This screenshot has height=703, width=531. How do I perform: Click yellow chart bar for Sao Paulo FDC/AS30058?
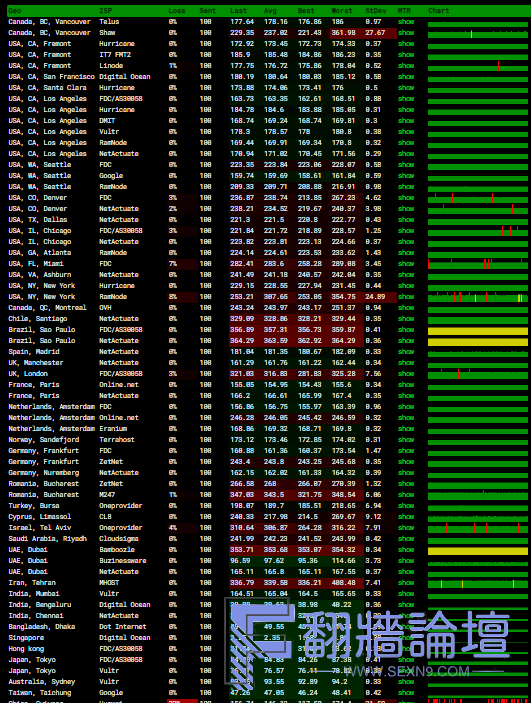[x=478, y=331]
